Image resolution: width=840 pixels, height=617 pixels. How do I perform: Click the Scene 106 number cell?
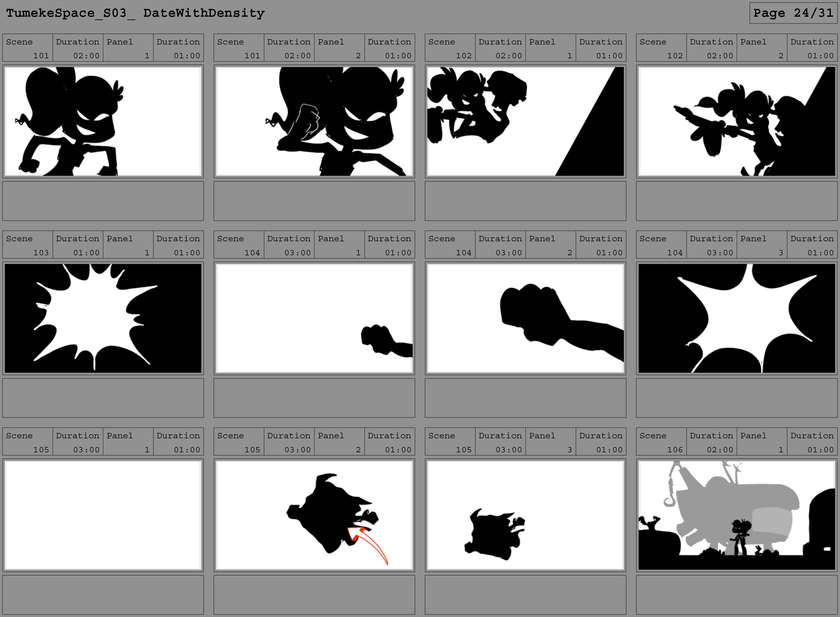(661, 442)
